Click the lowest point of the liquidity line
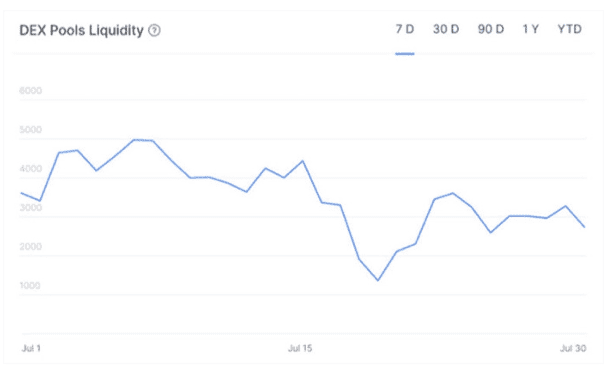 pyautogui.click(x=378, y=280)
